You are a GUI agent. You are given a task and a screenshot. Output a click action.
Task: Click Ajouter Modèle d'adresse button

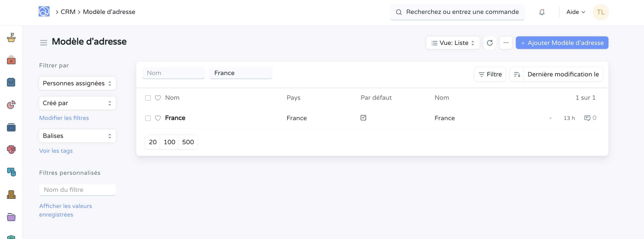point(562,43)
